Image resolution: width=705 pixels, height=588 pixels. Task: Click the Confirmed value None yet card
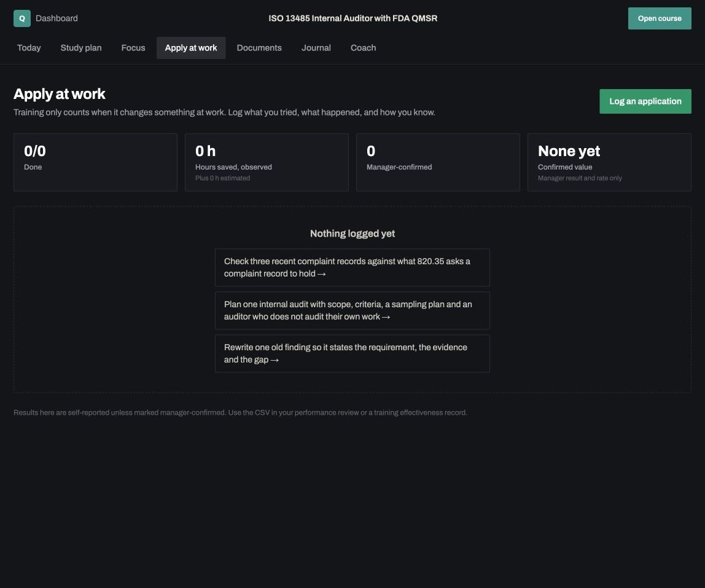coord(609,162)
